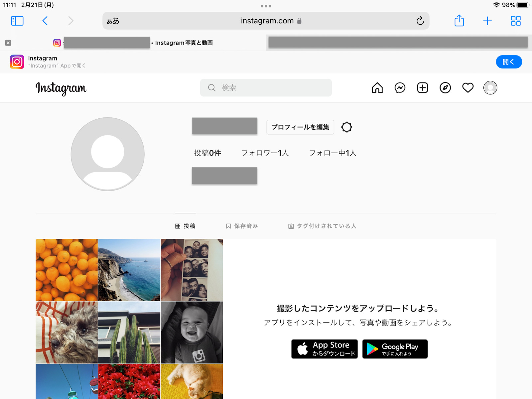Open the profile avatar menu in navbar
Screen dimensions: 532x399
coord(490,88)
